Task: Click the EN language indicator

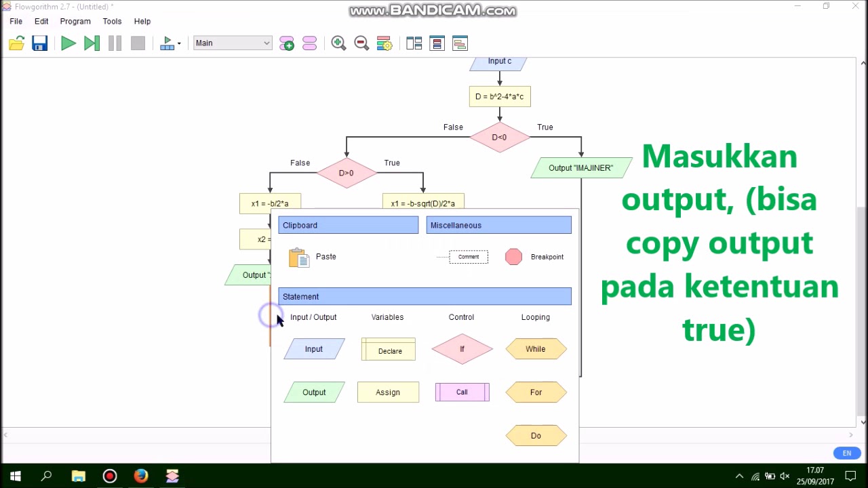Action: [846, 453]
